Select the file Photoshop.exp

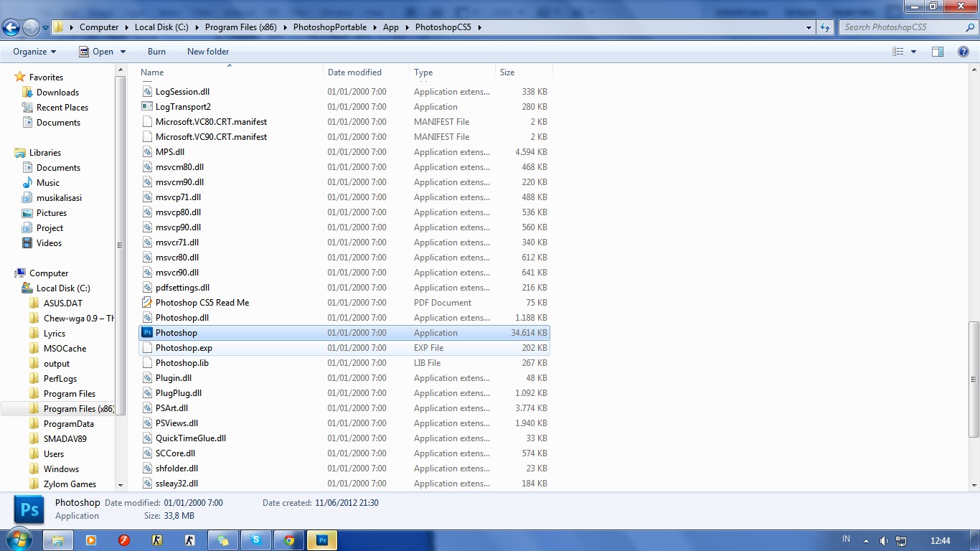(x=344, y=347)
